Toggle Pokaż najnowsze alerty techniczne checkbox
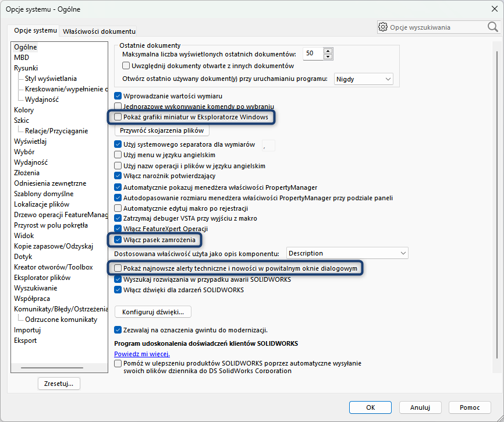 pyautogui.click(x=118, y=268)
